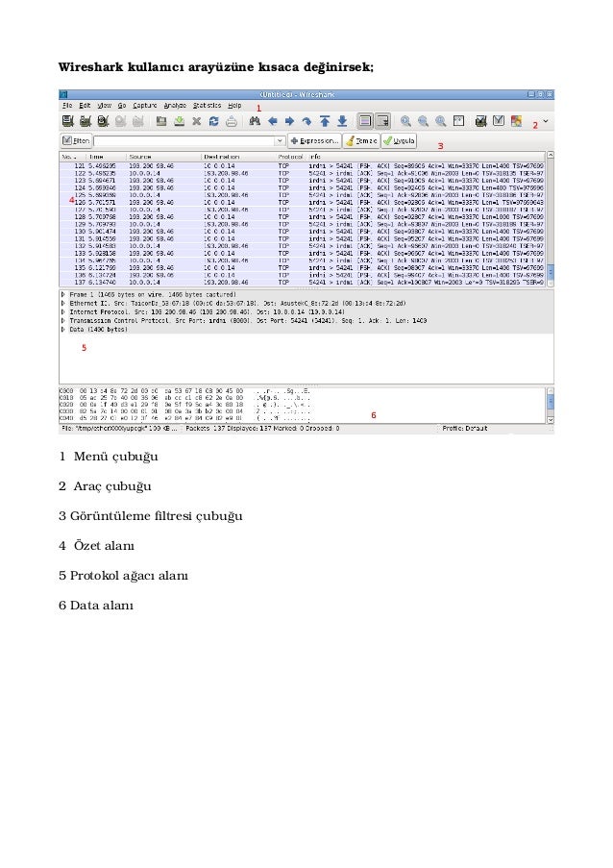The height and width of the screenshot is (868, 613).
Task: Click the hex bytes row 0000
Action: pos(184,391)
